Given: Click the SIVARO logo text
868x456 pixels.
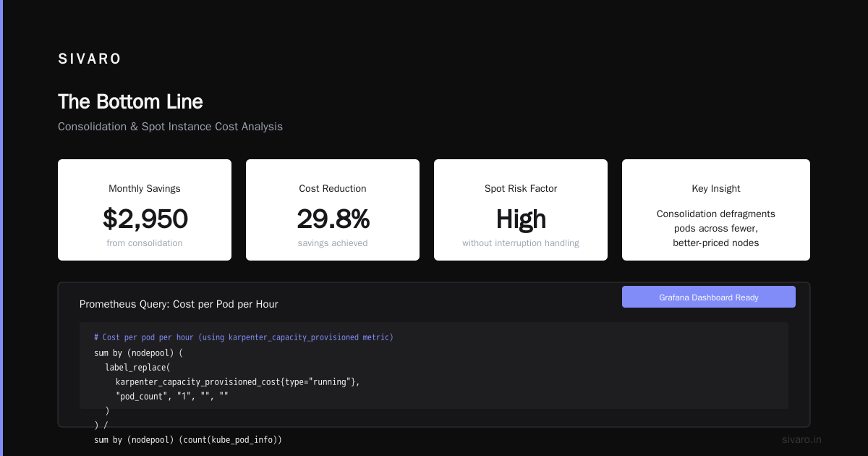Looking at the screenshot, I should click(90, 59).
